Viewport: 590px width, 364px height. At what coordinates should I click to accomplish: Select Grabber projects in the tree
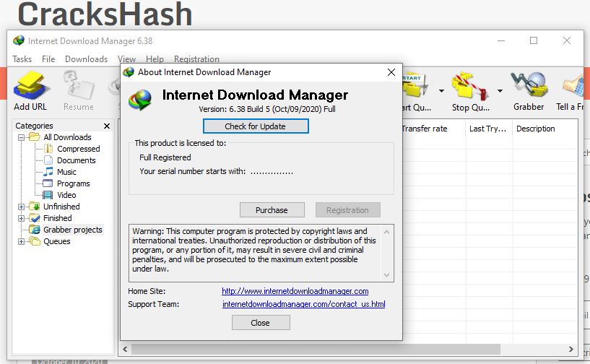[x=73, y=230]
